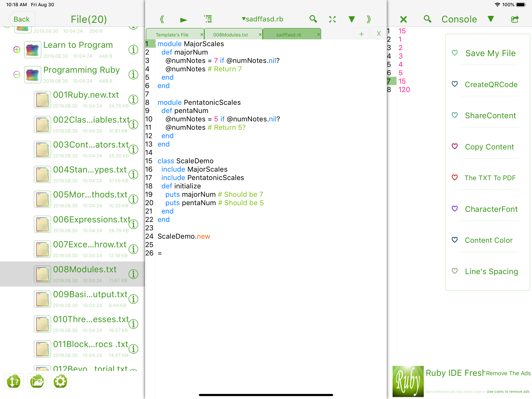
Task: Show info for 010Thre...esses.txt
Action: (133, 324)
